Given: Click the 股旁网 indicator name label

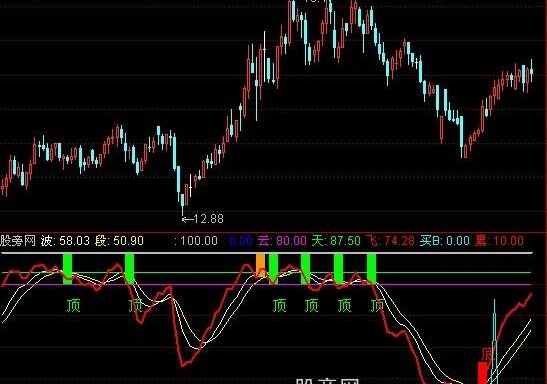Looking at the screenshot, I should 17,241.
